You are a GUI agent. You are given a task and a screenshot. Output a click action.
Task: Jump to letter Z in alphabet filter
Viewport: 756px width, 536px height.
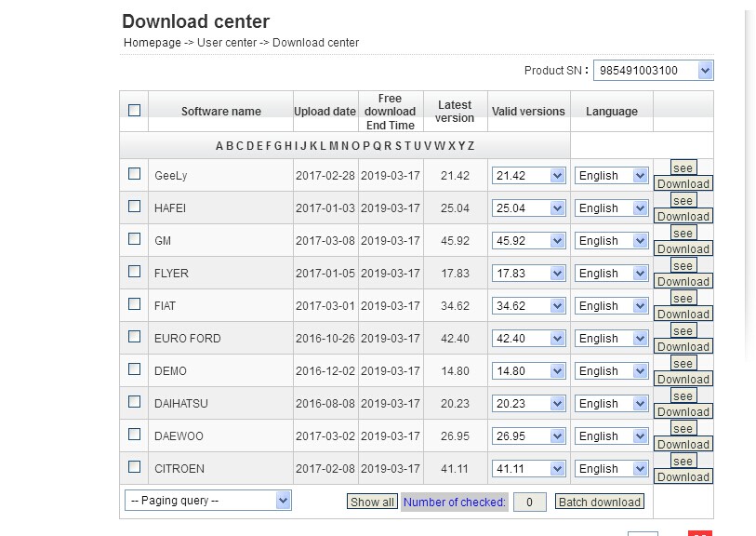[x=471, y=146]
